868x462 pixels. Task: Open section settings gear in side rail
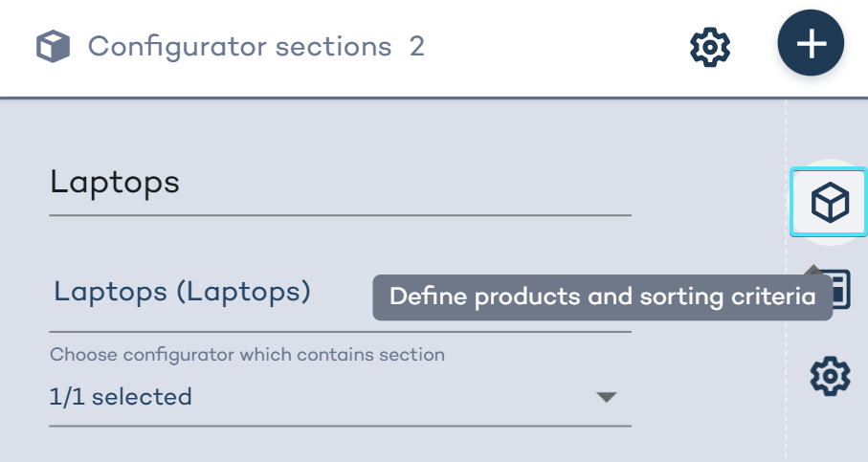tap(829, 376)
